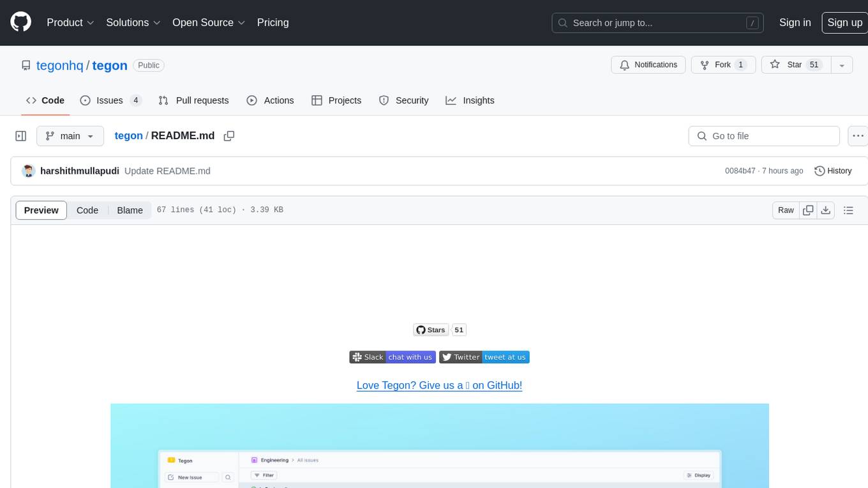Click the Sign in link
The image size is (868, 488).
click(x=795, y=22)
